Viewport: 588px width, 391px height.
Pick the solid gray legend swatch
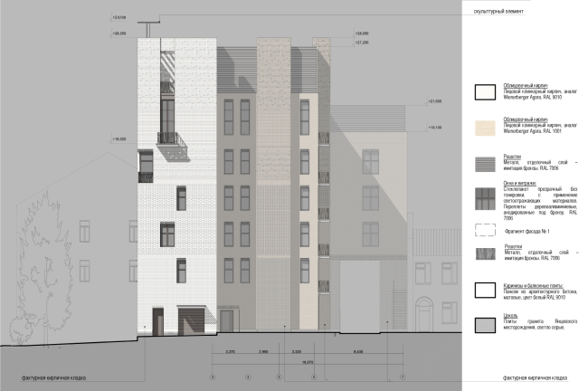pos(485,325)
